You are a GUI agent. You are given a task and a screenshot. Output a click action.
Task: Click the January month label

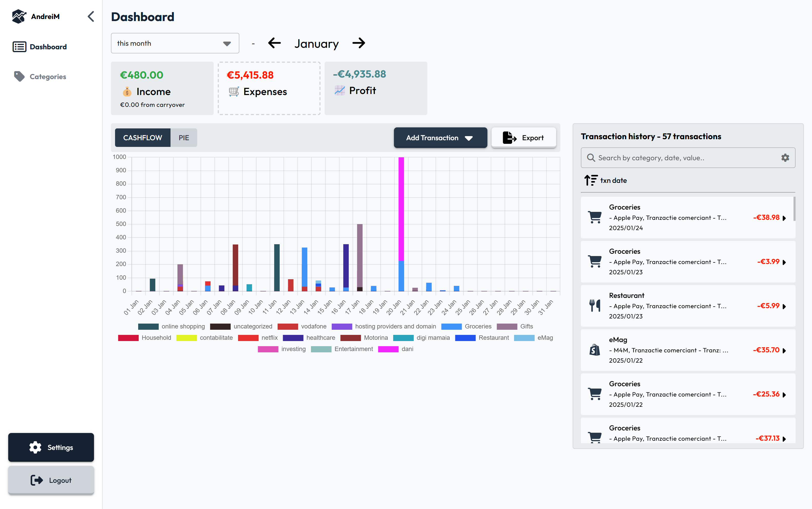(316, 43)
